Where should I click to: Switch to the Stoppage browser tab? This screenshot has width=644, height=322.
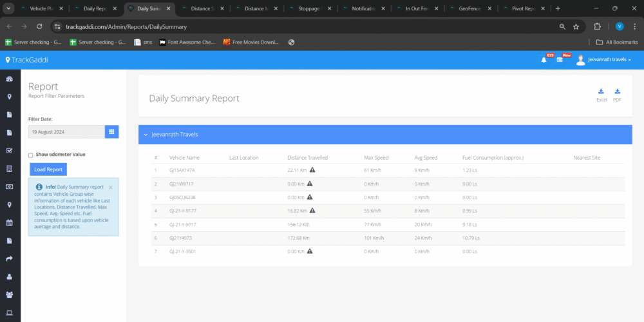click(310, 9)
